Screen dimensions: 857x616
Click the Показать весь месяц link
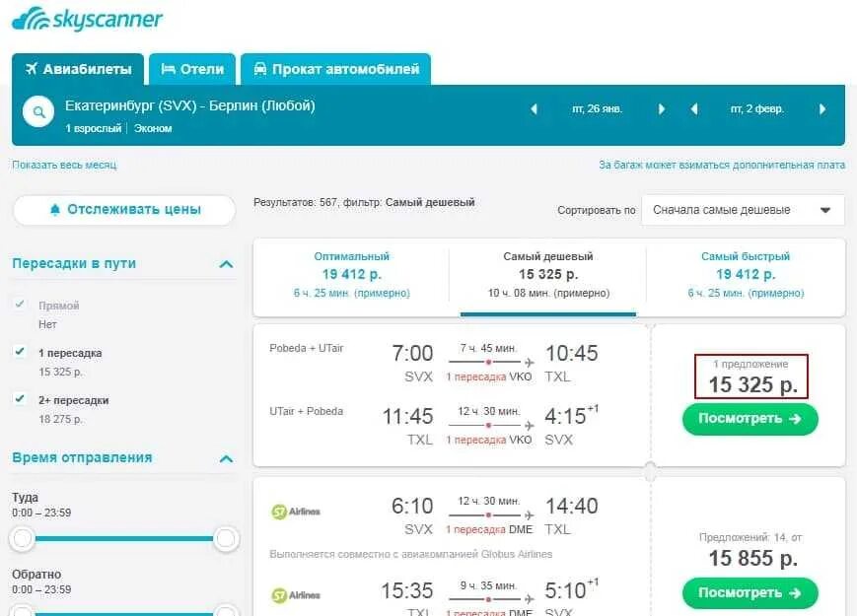tap(64, 165)
